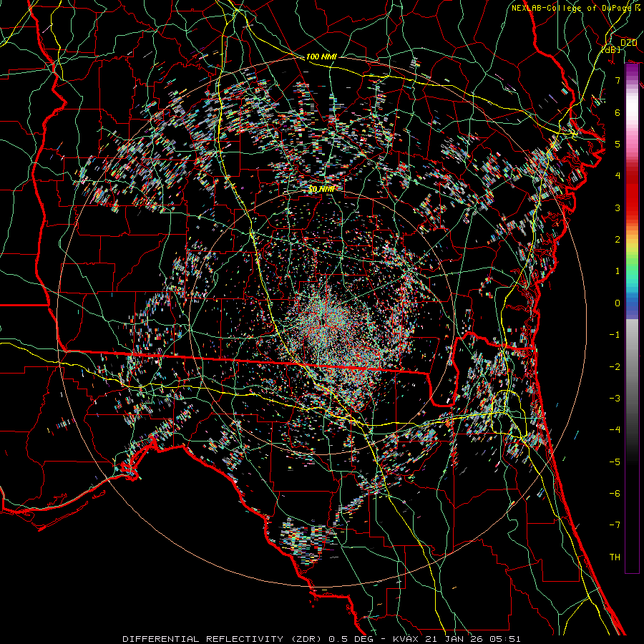Image resolution: width=644 pixels, height=644 pixels.
Task: Click the color scale value "5"
Action: click(618, 144)
